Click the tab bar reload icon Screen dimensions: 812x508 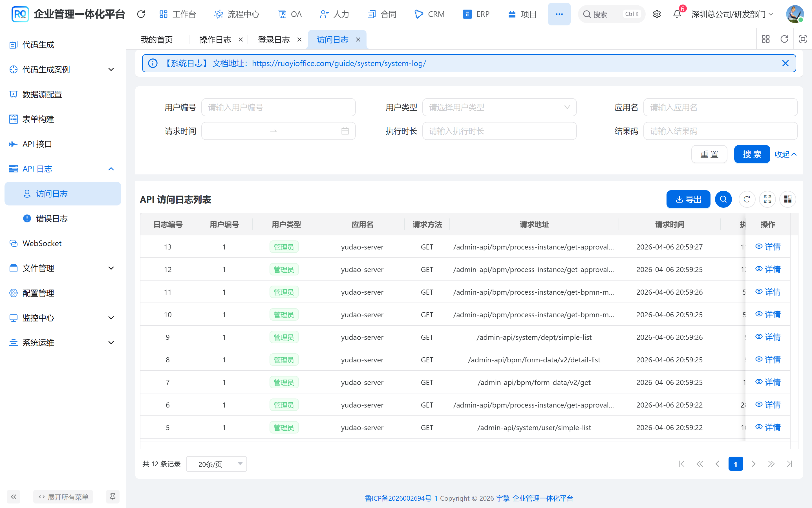[784, 39]
